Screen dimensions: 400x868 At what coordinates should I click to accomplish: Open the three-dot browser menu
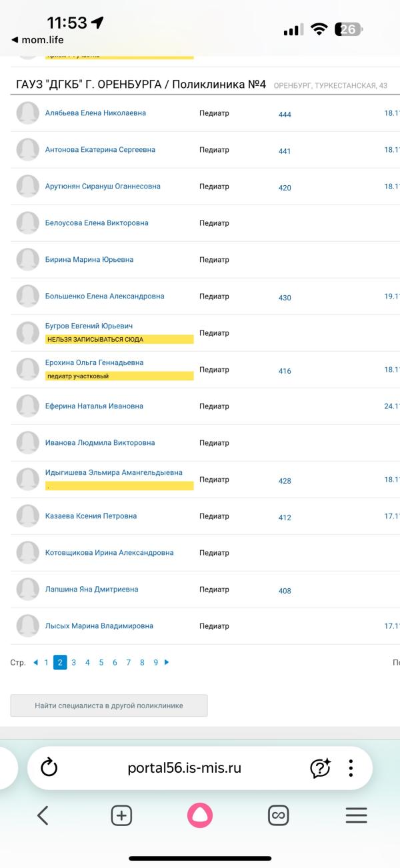coord(351,768)
